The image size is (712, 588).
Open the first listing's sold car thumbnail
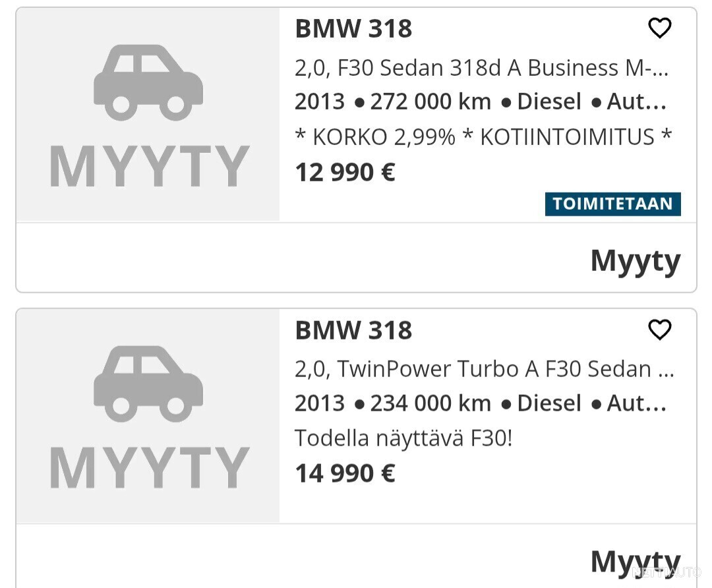tap(148, 115)
